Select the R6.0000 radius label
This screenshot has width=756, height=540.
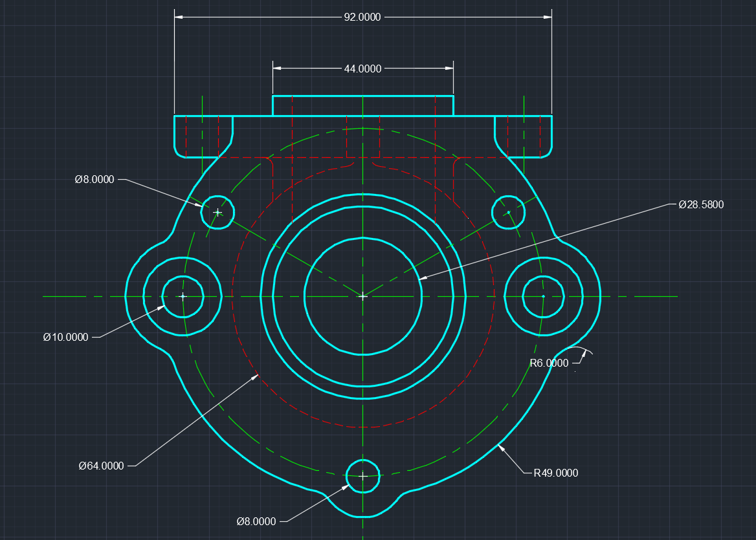click(x=549, y=363)
